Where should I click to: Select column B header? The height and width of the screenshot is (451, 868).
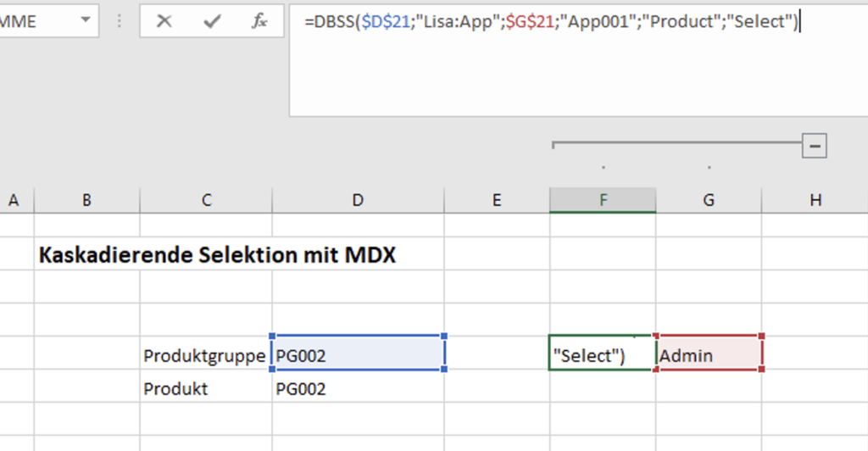click(x=86, y=200)
